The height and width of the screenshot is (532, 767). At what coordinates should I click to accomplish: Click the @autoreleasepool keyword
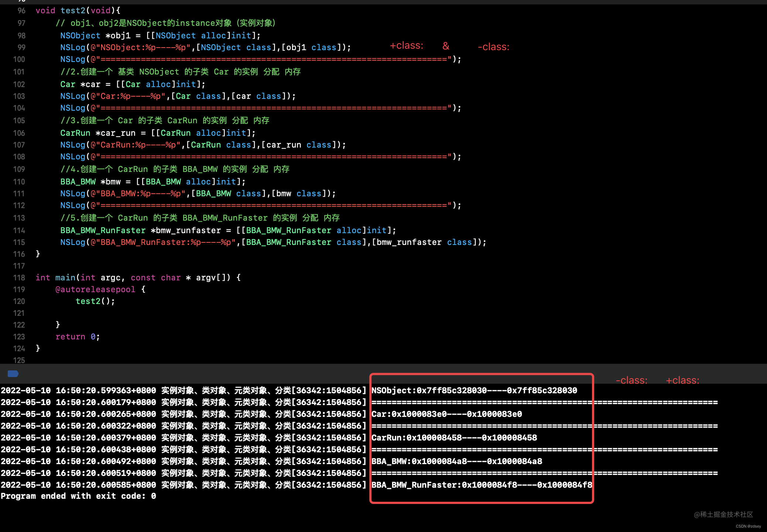(95, 290)
